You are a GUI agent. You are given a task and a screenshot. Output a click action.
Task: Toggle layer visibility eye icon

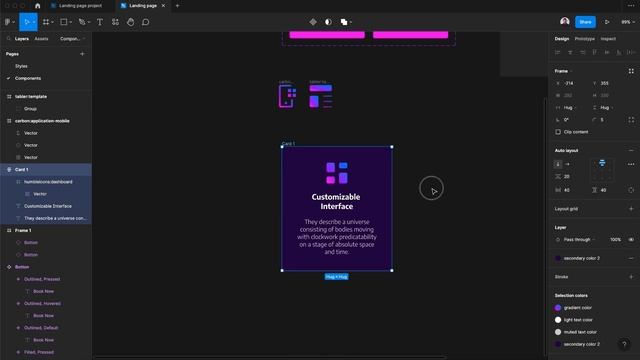tap(631, 240)
